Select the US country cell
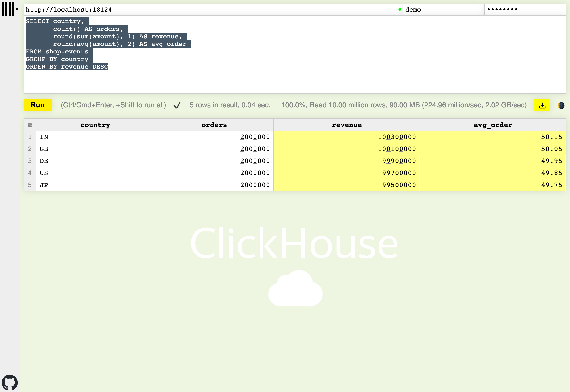This screenshot has height=392, width=570. (95, 173)
